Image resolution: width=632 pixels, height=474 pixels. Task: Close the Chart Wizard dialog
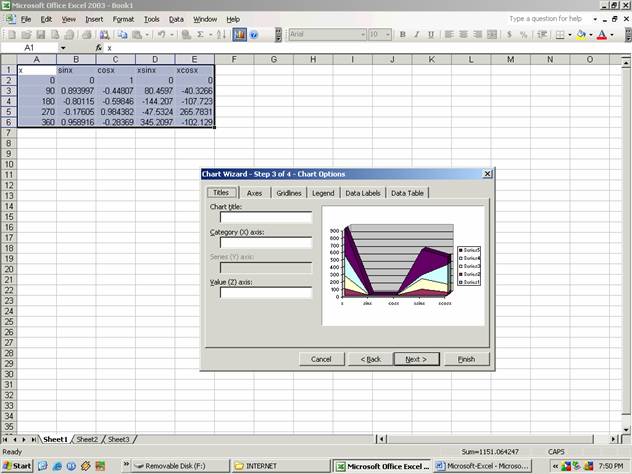487,174
